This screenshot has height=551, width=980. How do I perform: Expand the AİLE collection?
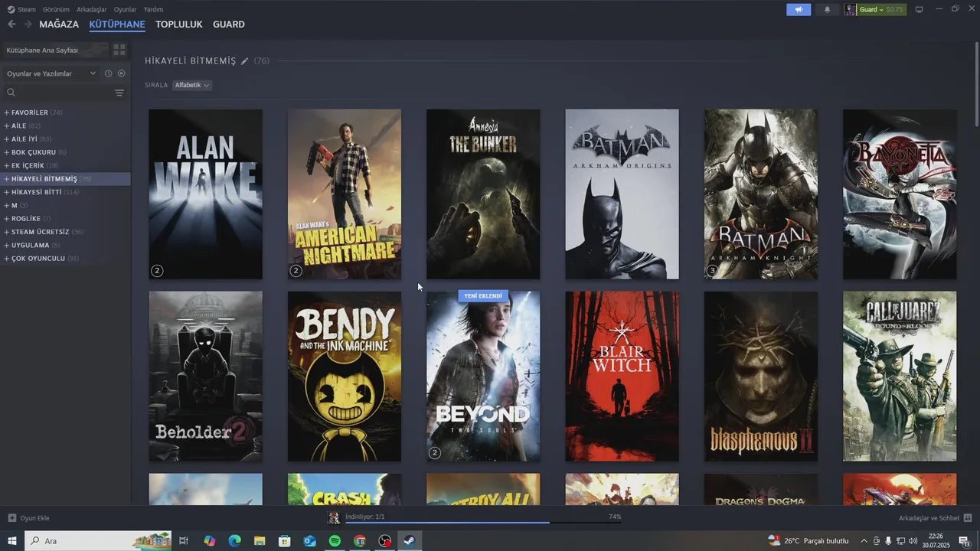7,126
